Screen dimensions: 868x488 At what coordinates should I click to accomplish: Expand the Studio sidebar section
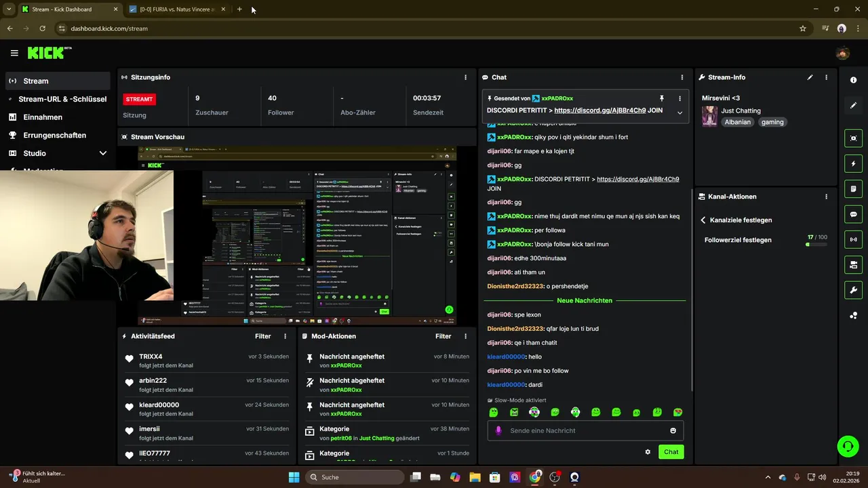pyautogui.click(x=58, y=153)
